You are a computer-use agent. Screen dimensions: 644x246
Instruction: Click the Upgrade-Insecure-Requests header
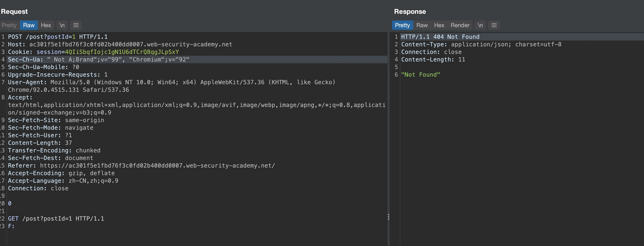pos(58,75)
